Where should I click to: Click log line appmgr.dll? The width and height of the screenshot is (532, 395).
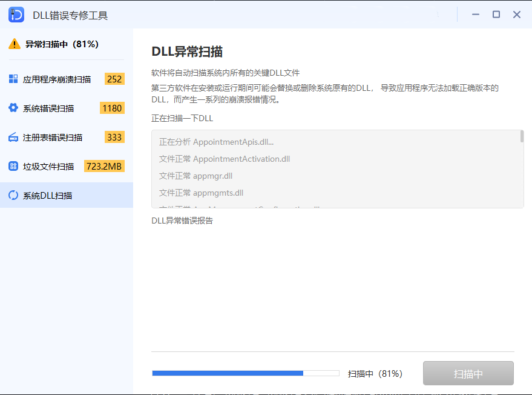point(195,176)
